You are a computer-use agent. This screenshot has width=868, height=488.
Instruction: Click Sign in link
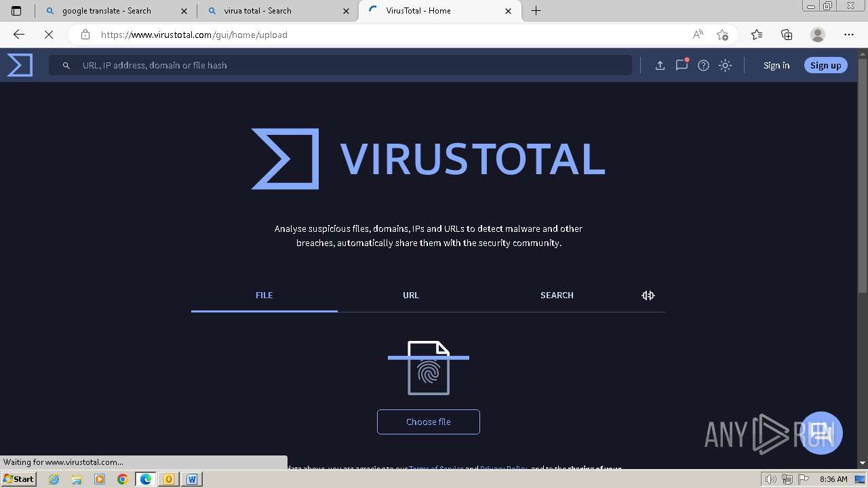point(776,65)
